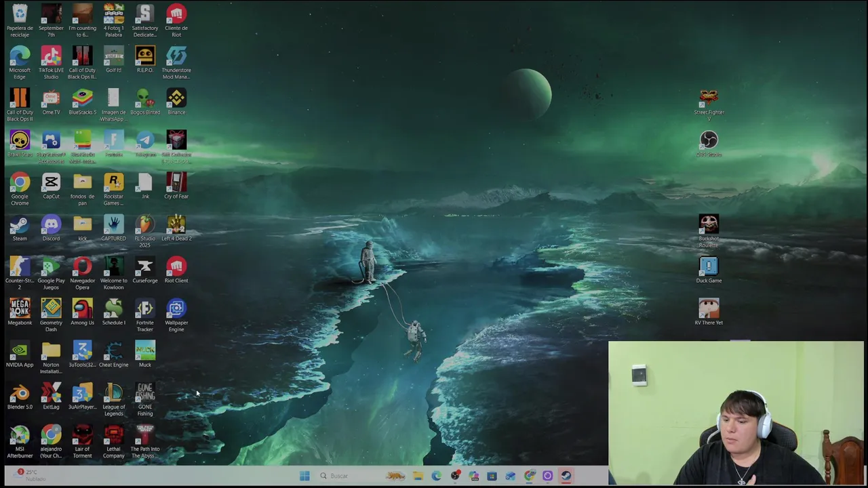Screen dimensions: 868x488
Task: Click the Cheat Engine icon
Action: (x=113, y=354)
